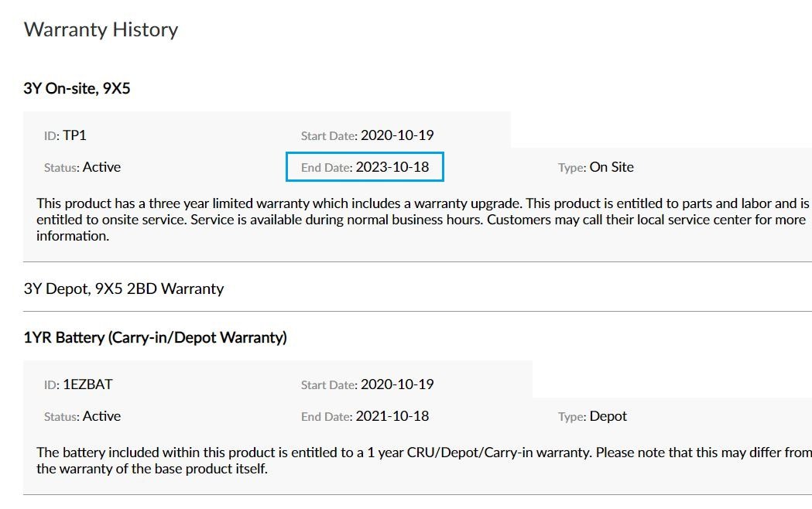Image resolution: width=812 pixels, height=509 pixels.
Task: Click the End Date 2021-10-18 value
Action: point(392,416)
